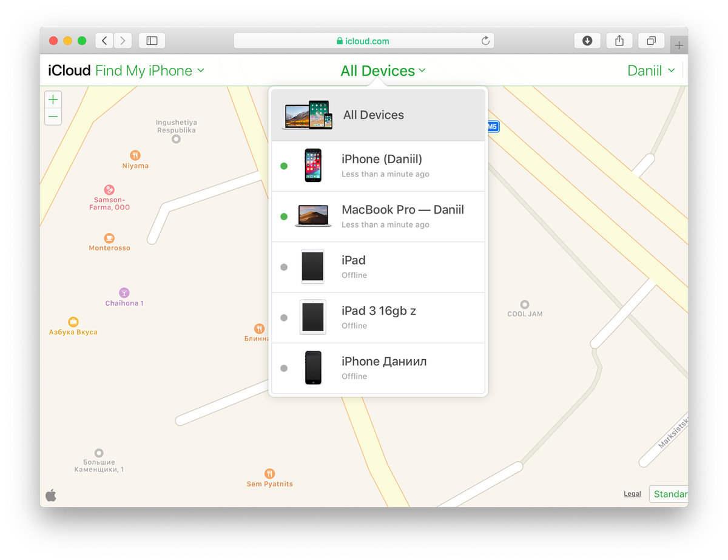728x560 pixels.
Task: Click the Marksistskaya street label
Action: pos(674,433)
